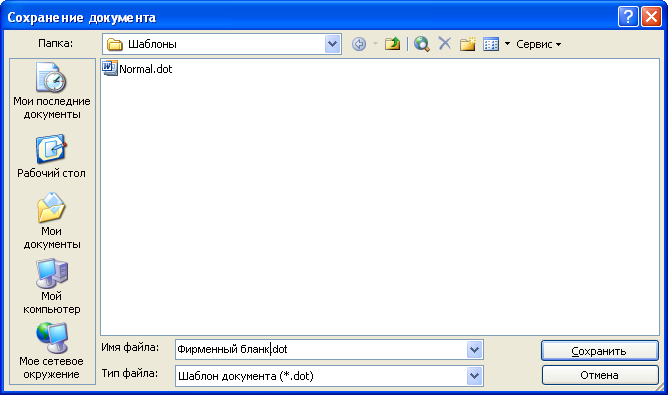Open Мои последние документы location

(52, 91)
